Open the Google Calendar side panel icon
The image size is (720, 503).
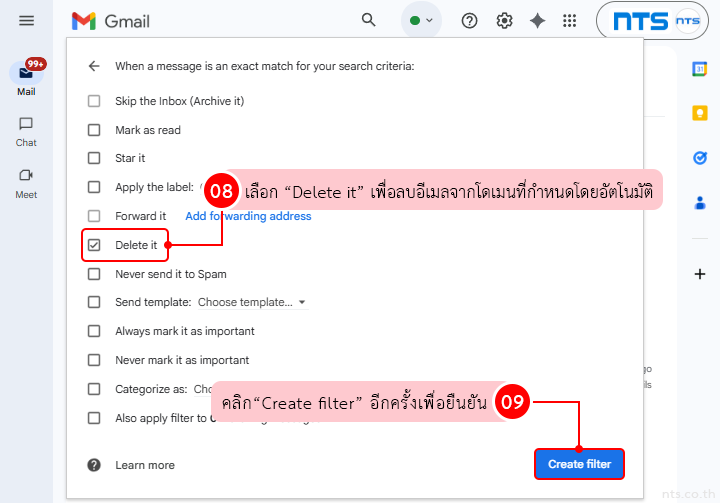[x=699, y=69]
